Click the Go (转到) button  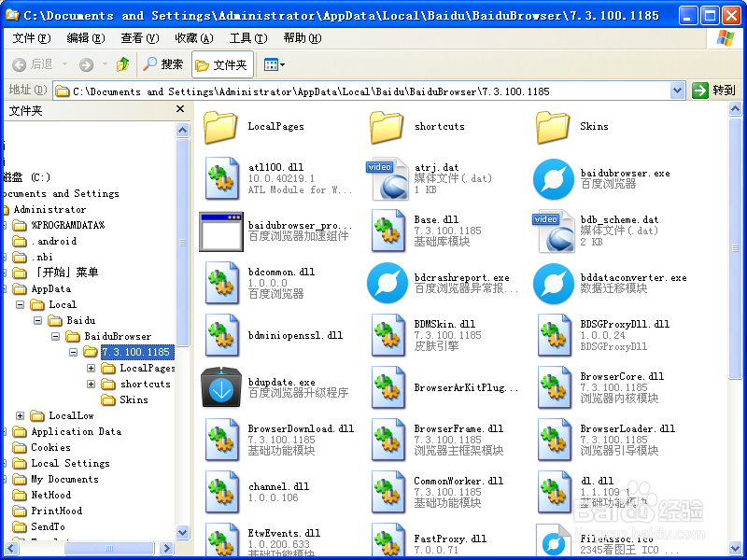coord(714,90)
